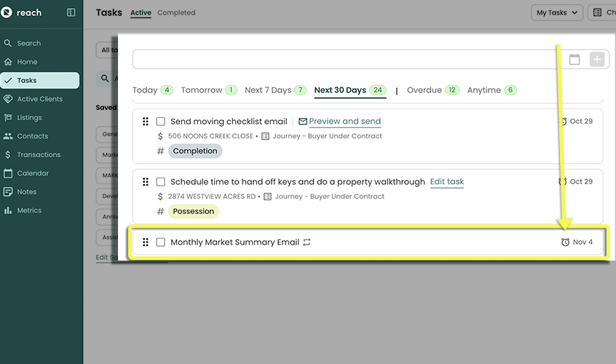Collapse sidebar using panel toggle icon
616x364 pixels.
coord(71,12)
